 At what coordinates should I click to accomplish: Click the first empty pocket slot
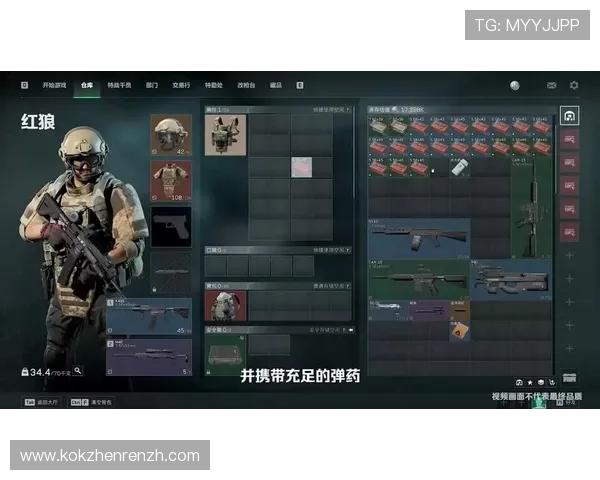pyautogui.click(x=215, y=266)
